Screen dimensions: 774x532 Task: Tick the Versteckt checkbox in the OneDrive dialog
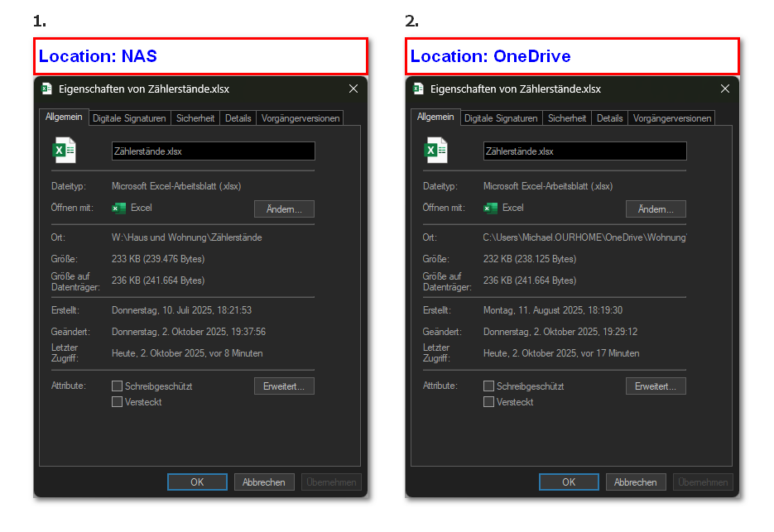(489, 402)
